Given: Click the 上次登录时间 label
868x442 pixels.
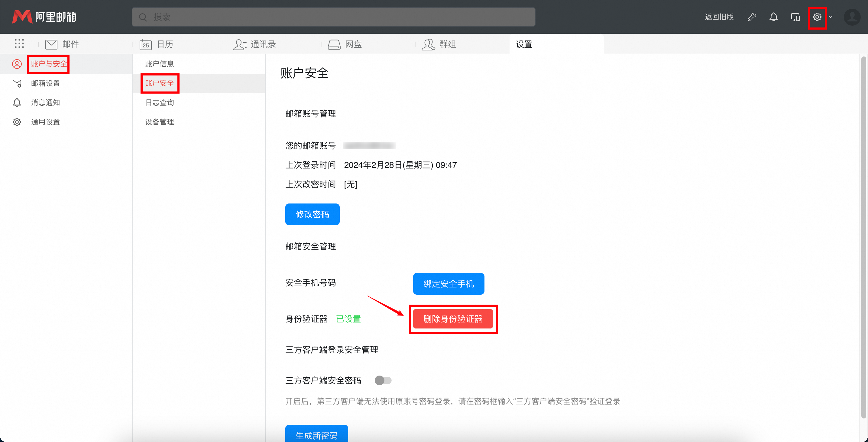Looking at the screenshot, I should tap(311, 165).
